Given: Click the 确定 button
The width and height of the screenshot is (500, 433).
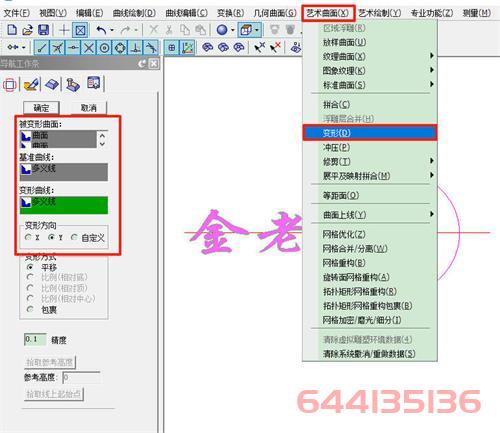Looking at the screenshot, I should [41, 108].
